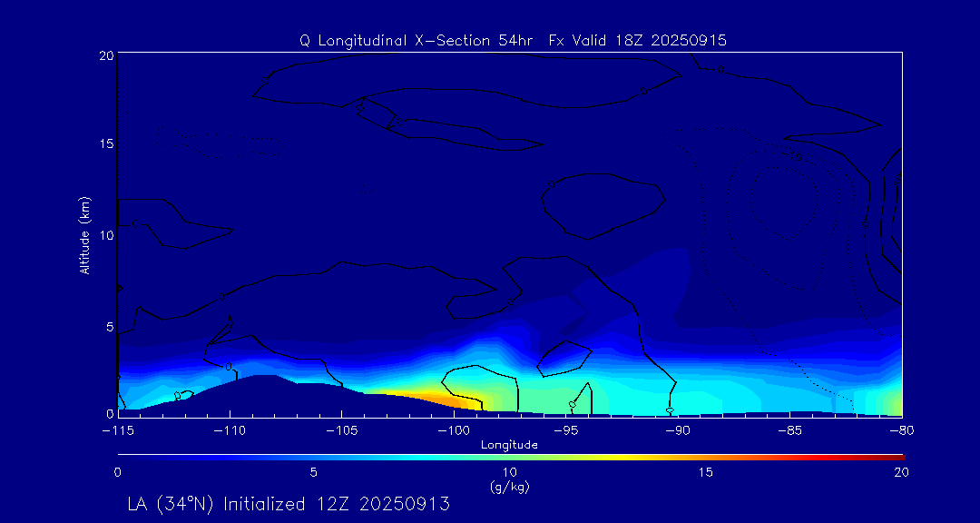Select the "LA (34°N) Initialized 12Z 20250913" caption

(289, 504)
